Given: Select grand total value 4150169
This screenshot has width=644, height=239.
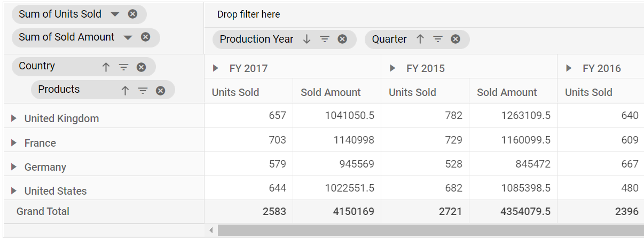Looking at the screenshot, I should pos(337,212).
